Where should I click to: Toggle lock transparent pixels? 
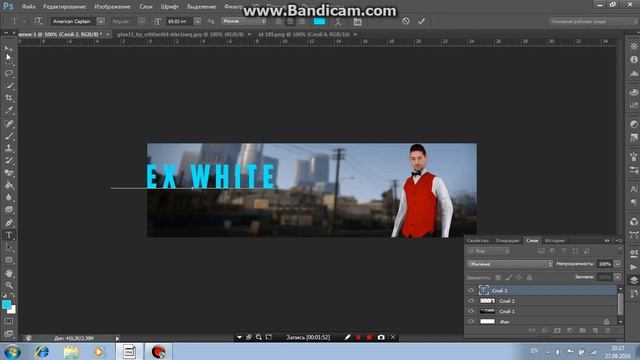498,278
